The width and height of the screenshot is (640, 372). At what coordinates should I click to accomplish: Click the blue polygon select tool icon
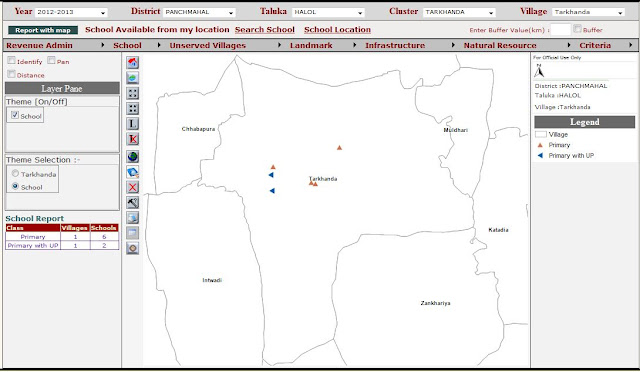click(x=133, y=172)
